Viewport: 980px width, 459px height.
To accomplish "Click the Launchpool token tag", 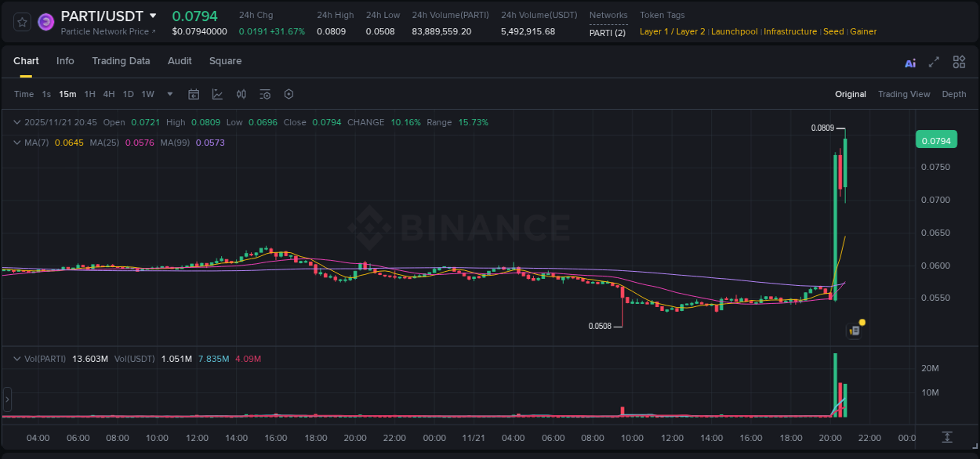I will click(x=734, y=31).
